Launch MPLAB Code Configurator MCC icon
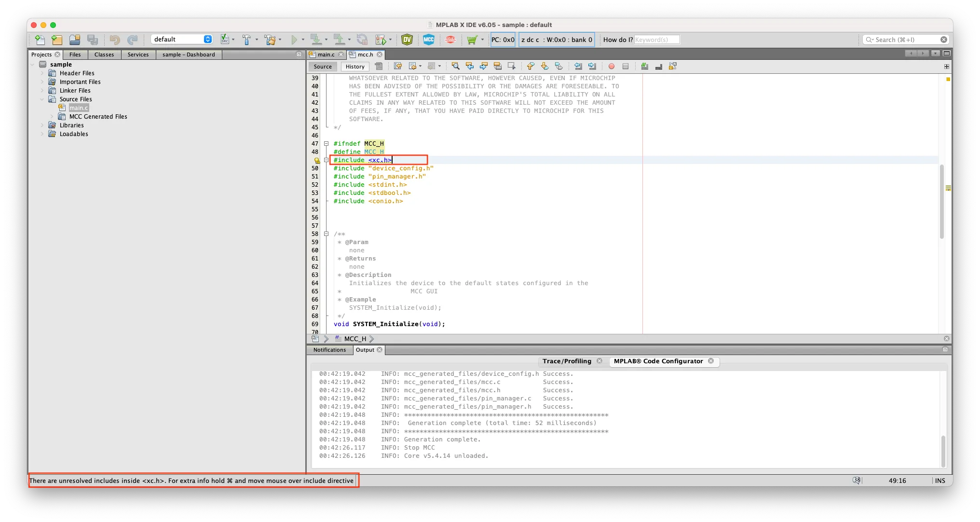 (429, 40)
